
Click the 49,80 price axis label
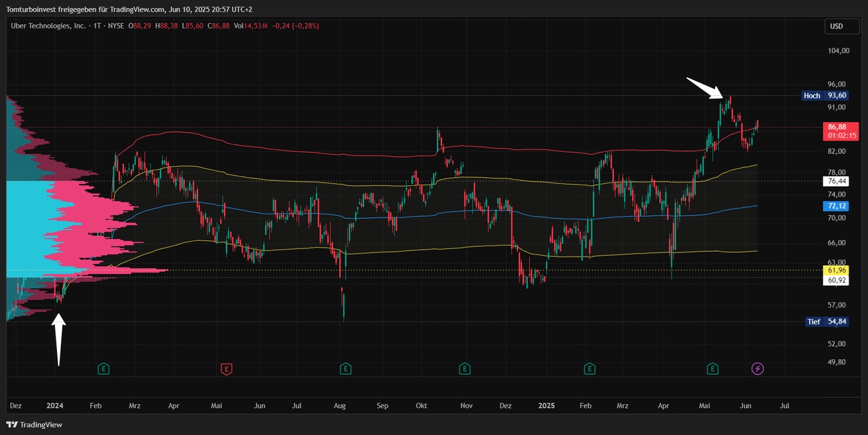tap(836, 362)
